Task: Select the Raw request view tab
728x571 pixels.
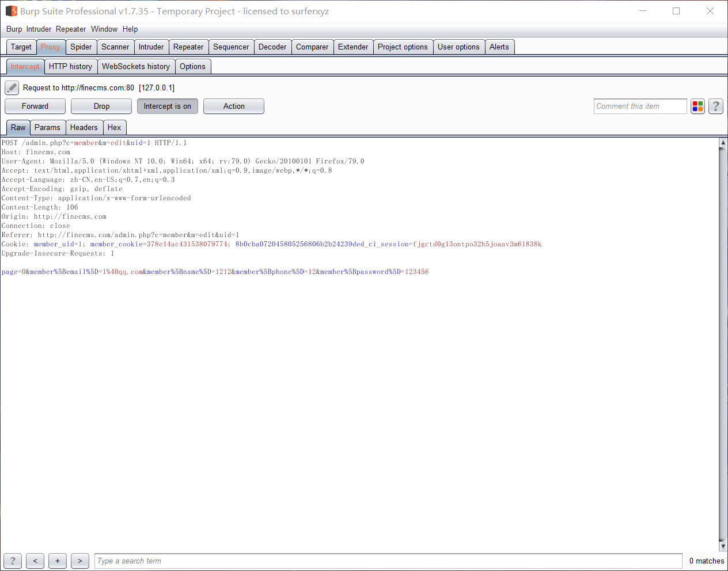Action: coord(18,128)
